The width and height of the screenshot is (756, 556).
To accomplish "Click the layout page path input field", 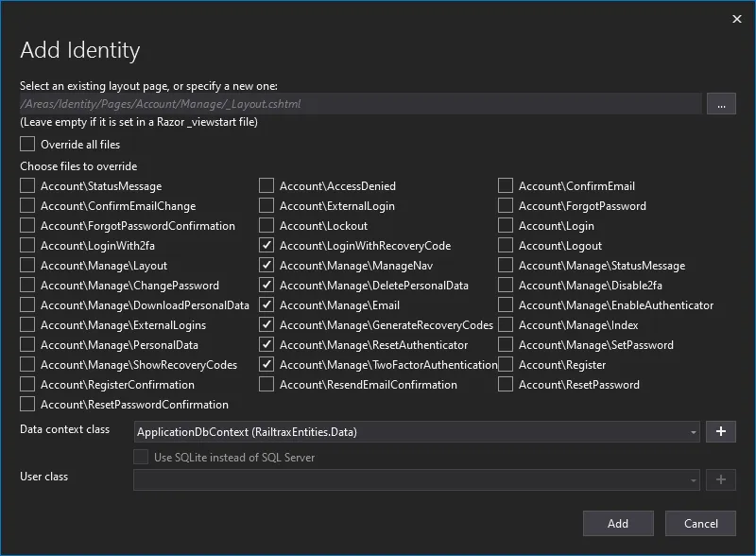I will (361, 104).
